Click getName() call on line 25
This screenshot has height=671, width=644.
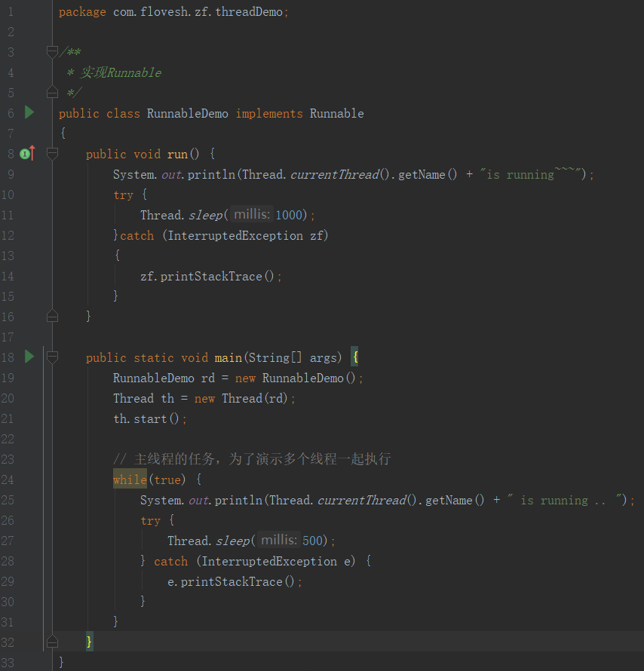click(455, 501)
